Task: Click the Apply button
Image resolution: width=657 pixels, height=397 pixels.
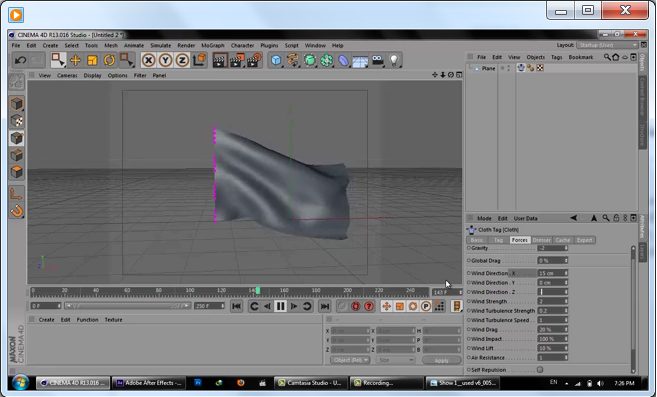Action: (441, 360)
